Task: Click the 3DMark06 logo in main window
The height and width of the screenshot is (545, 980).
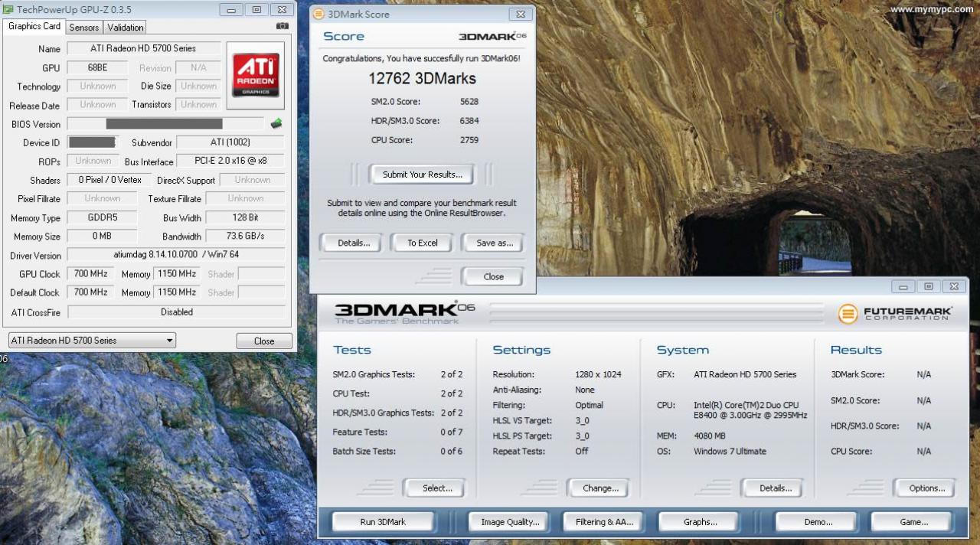Action: (x=405, y=311)
